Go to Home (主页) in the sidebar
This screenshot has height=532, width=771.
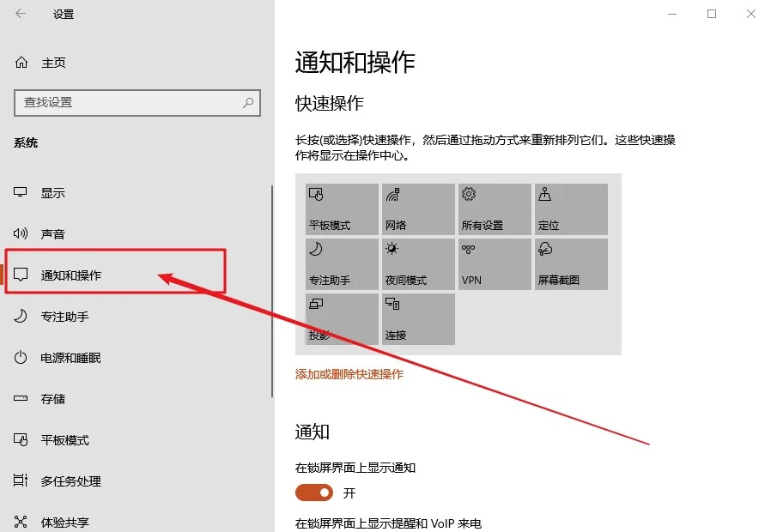tap(53, 63)
